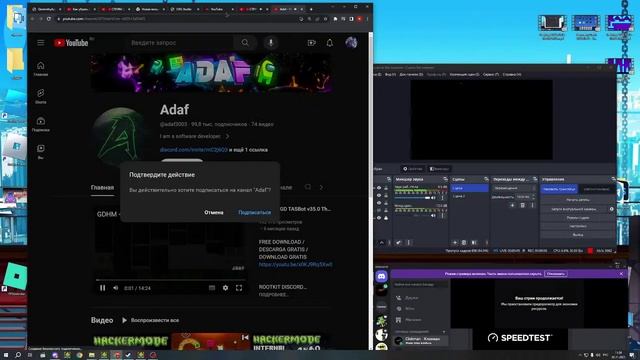The image size is (640, 360).
Task: Open OBS Settings button in controls
Action: pos(578,226)
